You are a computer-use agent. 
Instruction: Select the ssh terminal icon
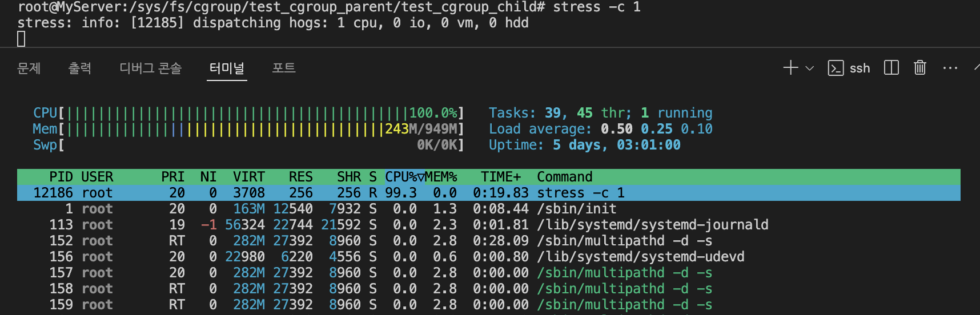point(836,68)
